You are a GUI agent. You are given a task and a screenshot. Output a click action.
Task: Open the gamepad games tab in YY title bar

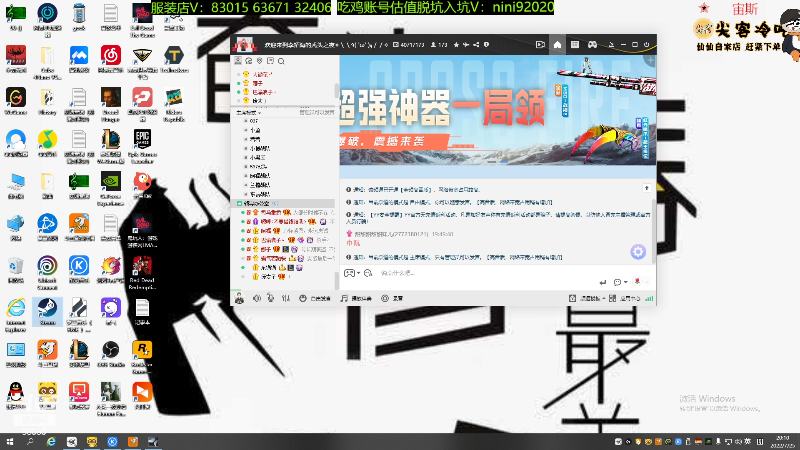(592, 45)
